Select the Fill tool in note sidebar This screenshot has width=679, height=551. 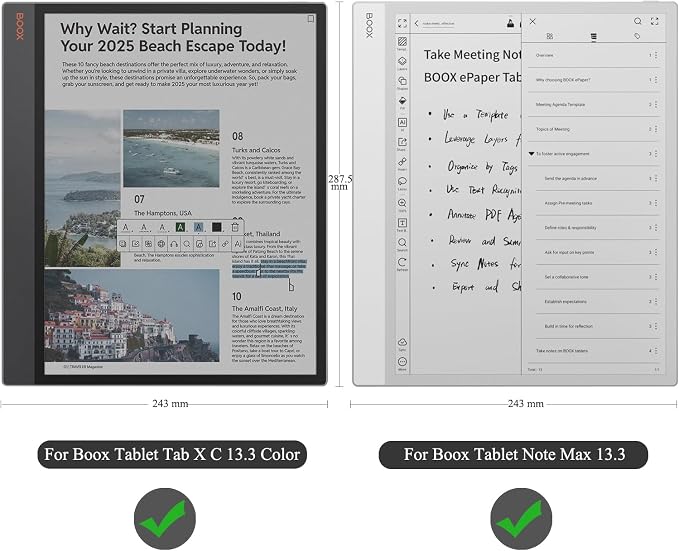402,103
